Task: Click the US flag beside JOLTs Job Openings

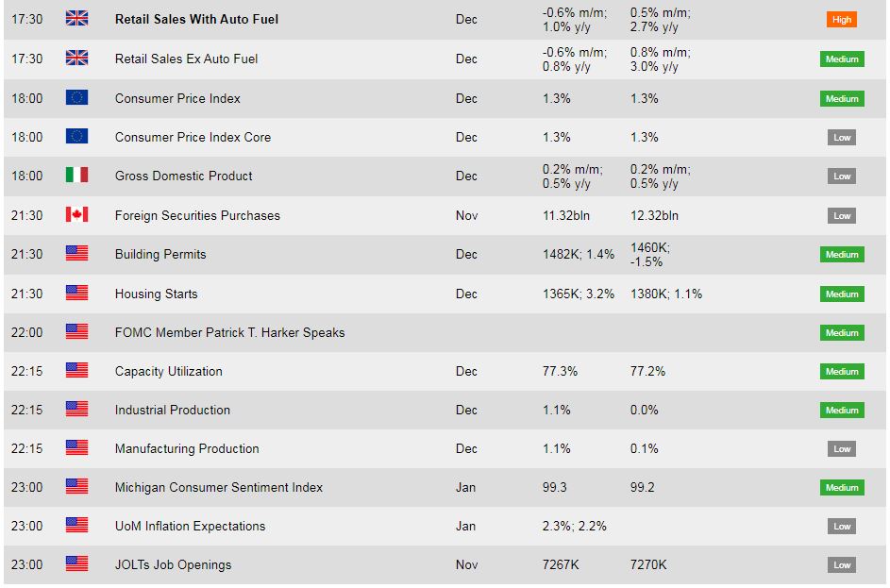Action: click(x=76, y=564)
